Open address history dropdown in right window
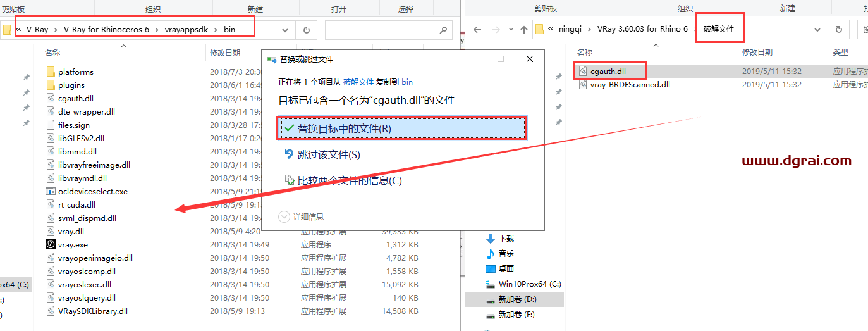 (817, 30)
